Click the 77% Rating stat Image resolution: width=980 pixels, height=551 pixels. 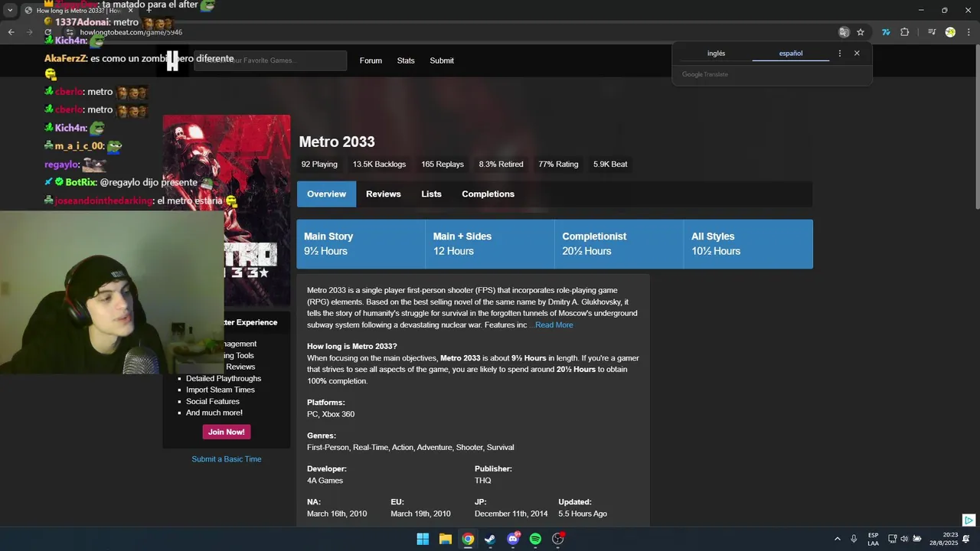[x=558, y=165]
